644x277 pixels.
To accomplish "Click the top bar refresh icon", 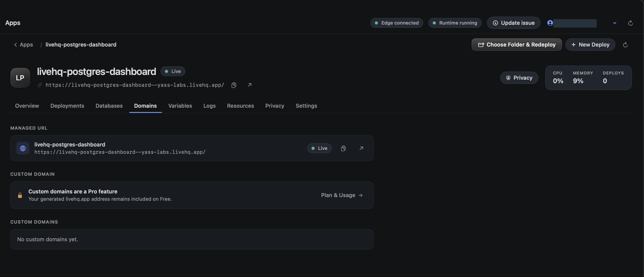I will [630, 23].
